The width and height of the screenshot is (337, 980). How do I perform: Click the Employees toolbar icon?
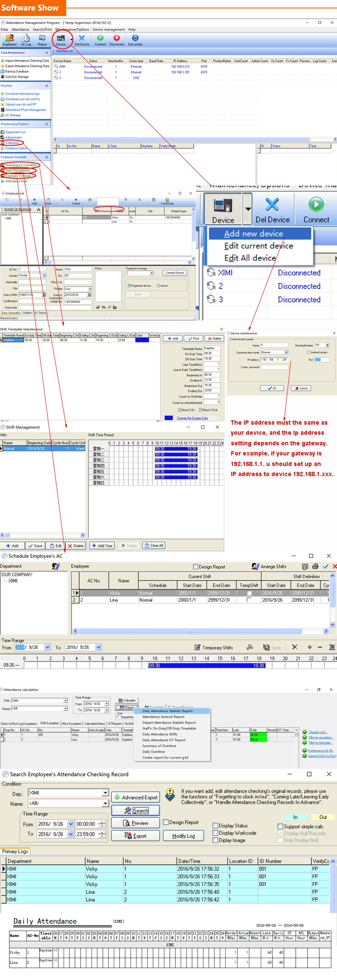tap(9, 38)
